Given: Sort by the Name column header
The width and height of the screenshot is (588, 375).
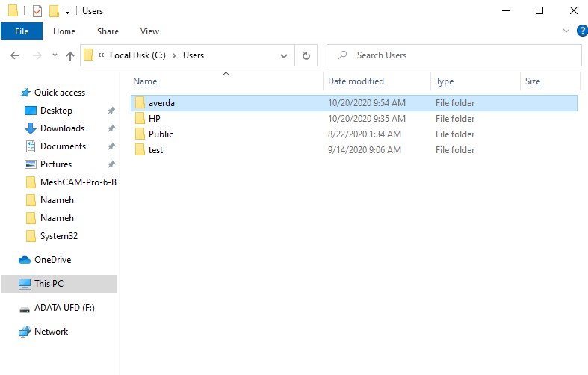Looking at the screenshot, I should point(145,81).
